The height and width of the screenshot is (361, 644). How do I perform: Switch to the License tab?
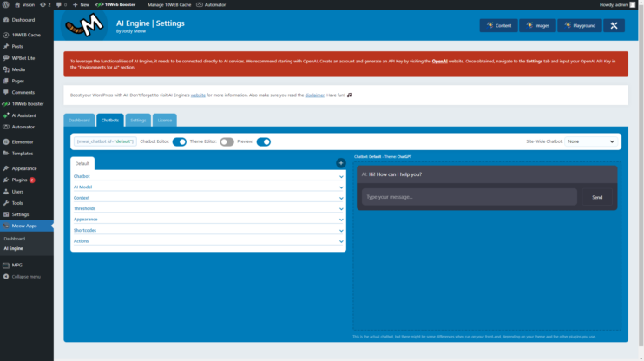coord(165,120)
